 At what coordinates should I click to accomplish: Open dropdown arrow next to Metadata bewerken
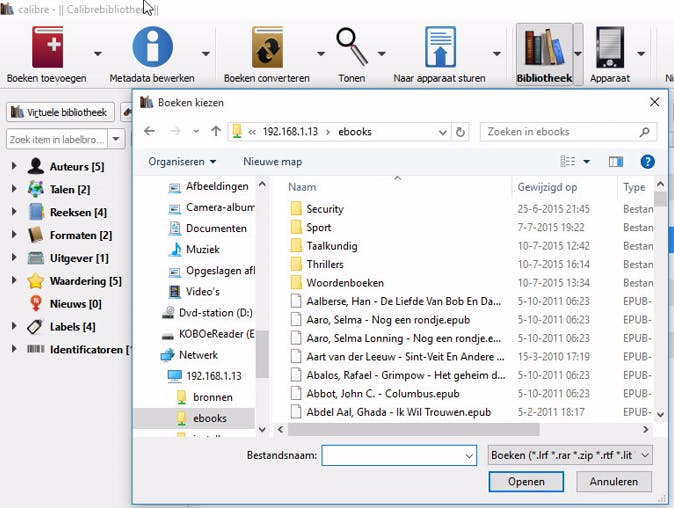(206, 54)
